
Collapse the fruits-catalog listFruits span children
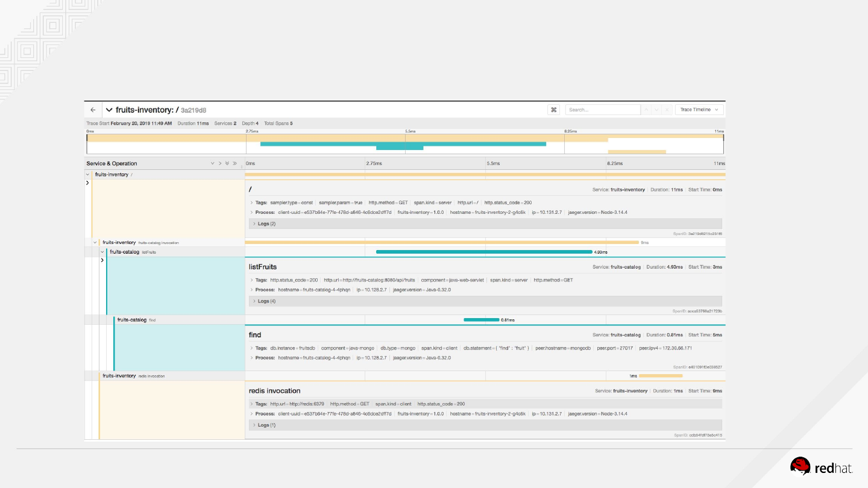pos(102,252)
